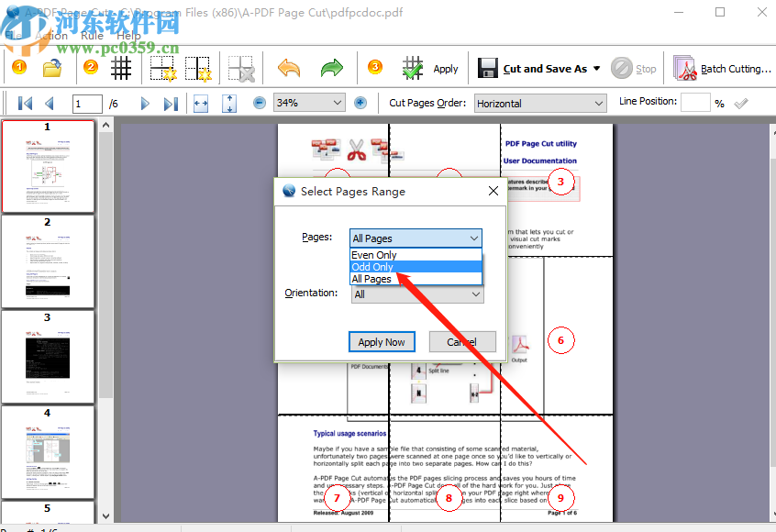Open a PDF file using the folder icon
Screen dimensions: 776x532
(x=51, y=68)
